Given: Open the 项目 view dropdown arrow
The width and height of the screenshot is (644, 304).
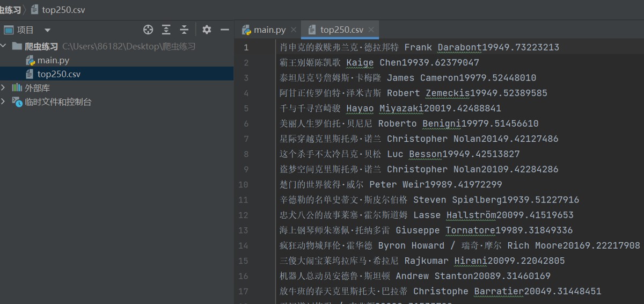Looking at the screenshot, I should click(47, 30).
